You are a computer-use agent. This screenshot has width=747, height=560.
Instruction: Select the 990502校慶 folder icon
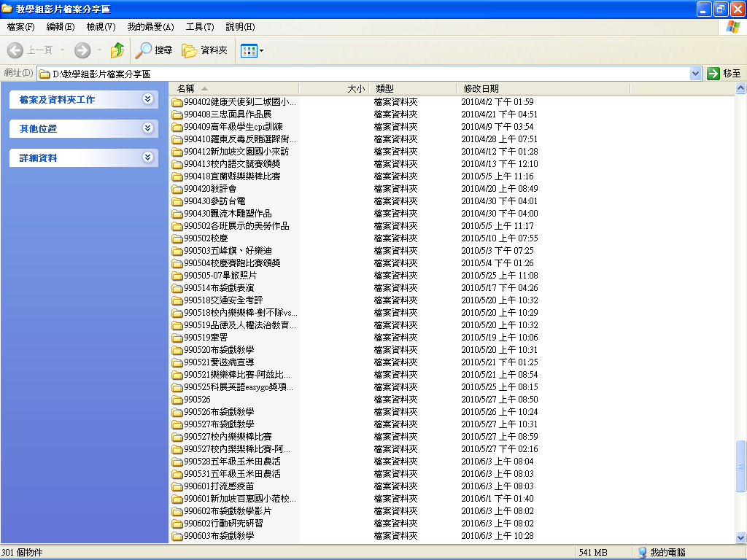tap(177, 238)
